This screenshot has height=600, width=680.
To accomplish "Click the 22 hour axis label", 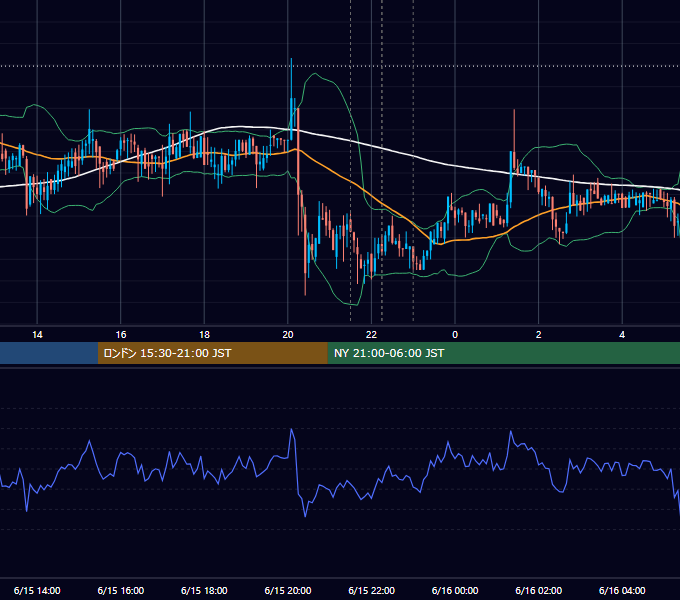I will 371,335.
